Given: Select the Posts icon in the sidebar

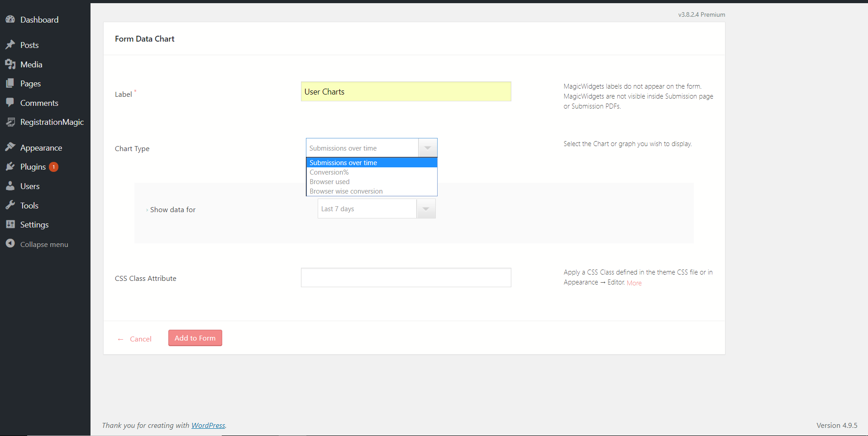Looking at the screenshot, I should (11, 44).
